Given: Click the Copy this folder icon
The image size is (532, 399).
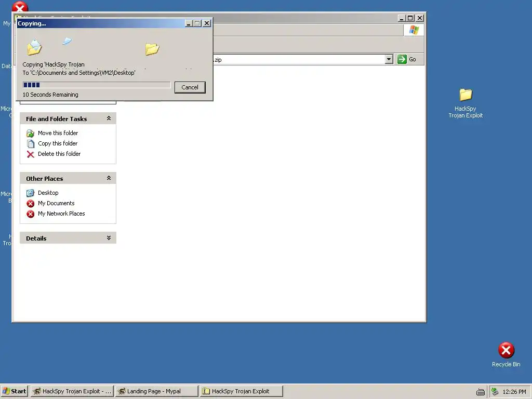Looking at the screenshot, I should (31, 144).
